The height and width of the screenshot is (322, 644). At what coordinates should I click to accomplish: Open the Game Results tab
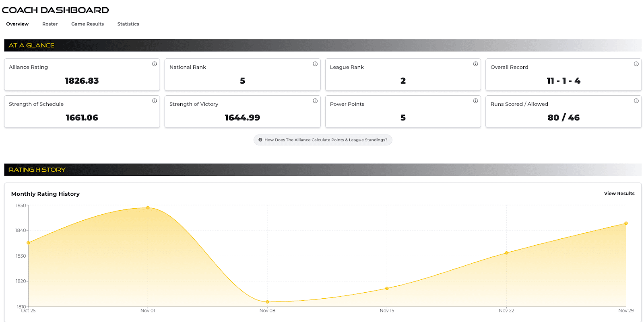click(x=87, y=24)
